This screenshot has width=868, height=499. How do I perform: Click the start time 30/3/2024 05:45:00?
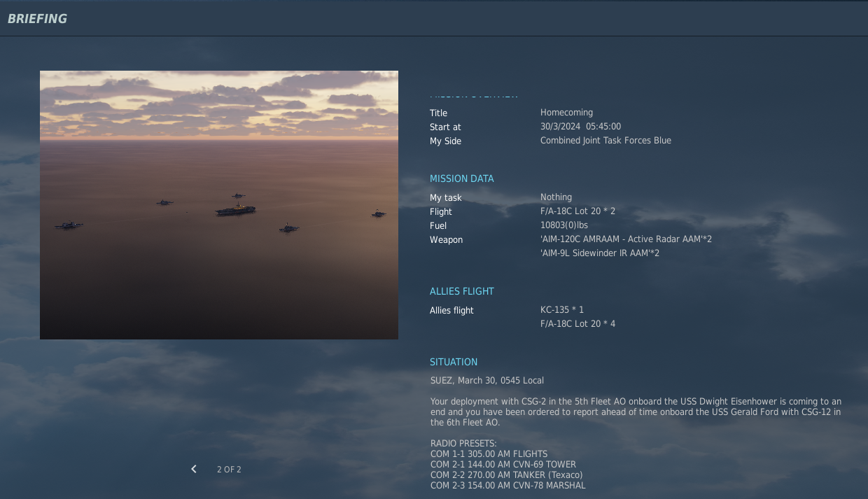(x=580, y=127)
